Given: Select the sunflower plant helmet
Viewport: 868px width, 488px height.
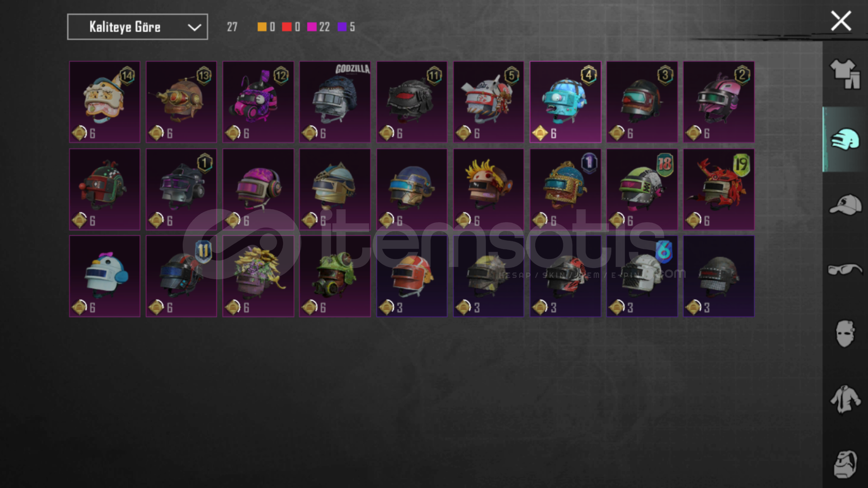Looking at the screenshot, I should (x=258, y=276).
